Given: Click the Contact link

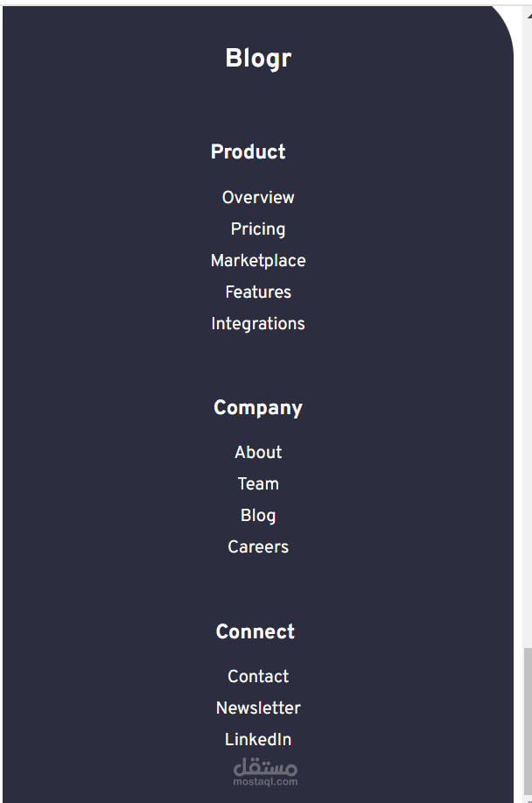Looking at the screenshot, I should (258, 676).
